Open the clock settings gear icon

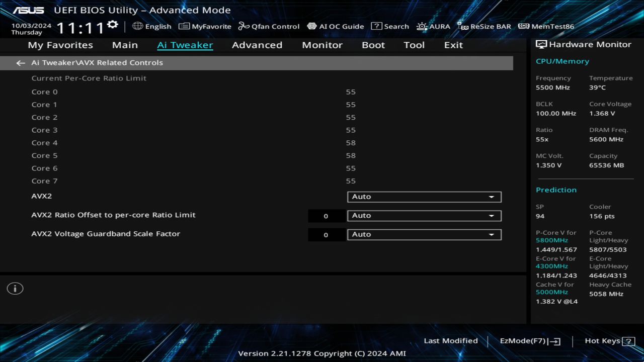tap(112, 23)
